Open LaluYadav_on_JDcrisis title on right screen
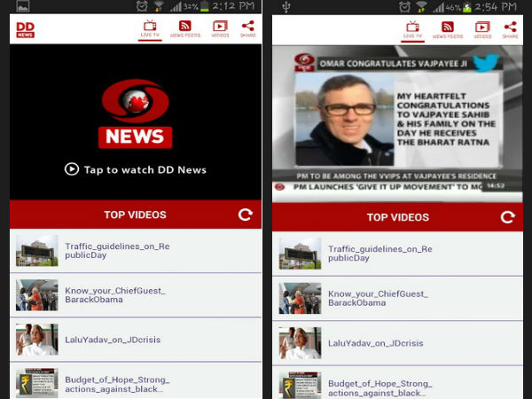Screen dimensions: 532x399 (x=375, y=343)
